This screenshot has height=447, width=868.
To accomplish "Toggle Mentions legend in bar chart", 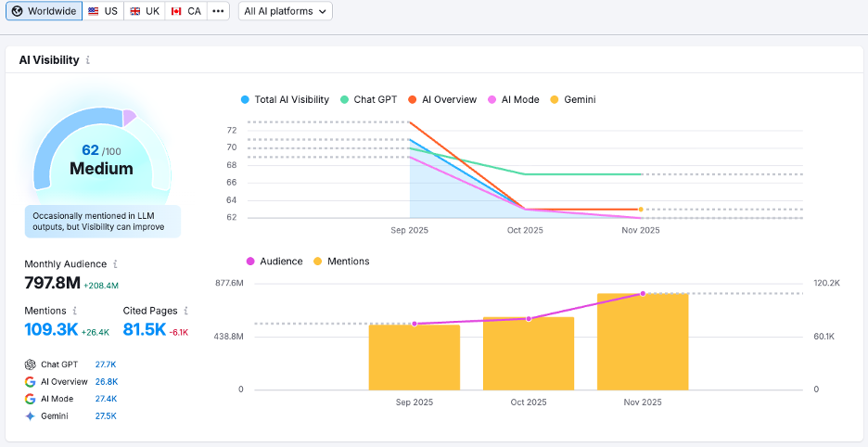I will [x=341, y=262].
